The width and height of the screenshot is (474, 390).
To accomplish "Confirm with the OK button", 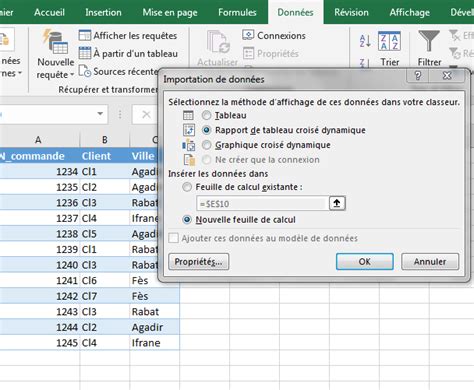I will click(364, 261).
